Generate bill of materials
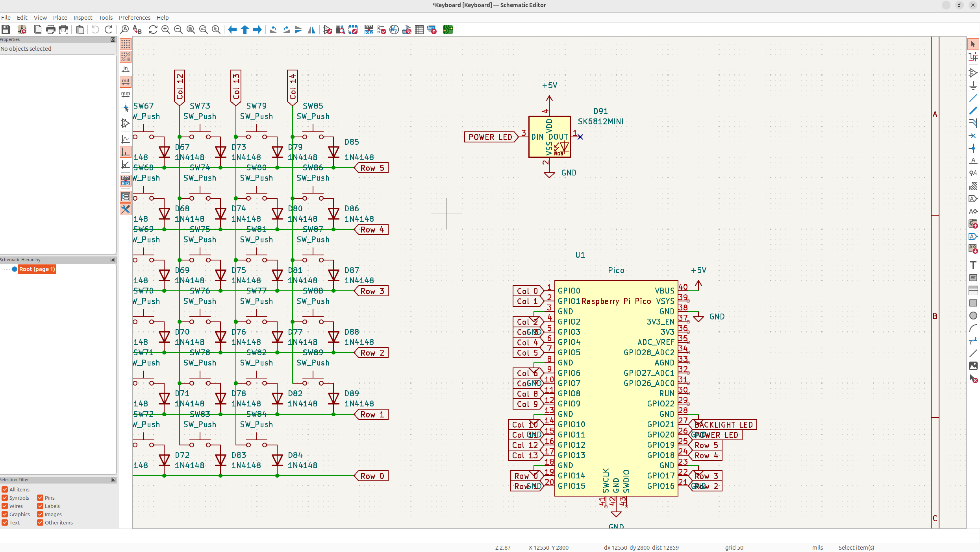The height and width of the screenshot is (552, 980). (432, 30)
